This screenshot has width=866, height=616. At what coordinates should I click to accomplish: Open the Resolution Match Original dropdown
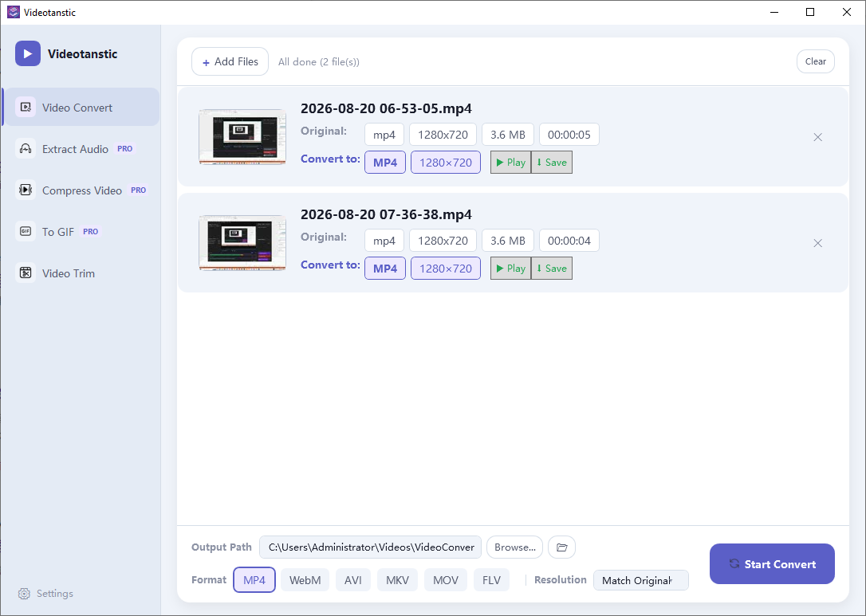pyautogui.click(x=640, y=580)
